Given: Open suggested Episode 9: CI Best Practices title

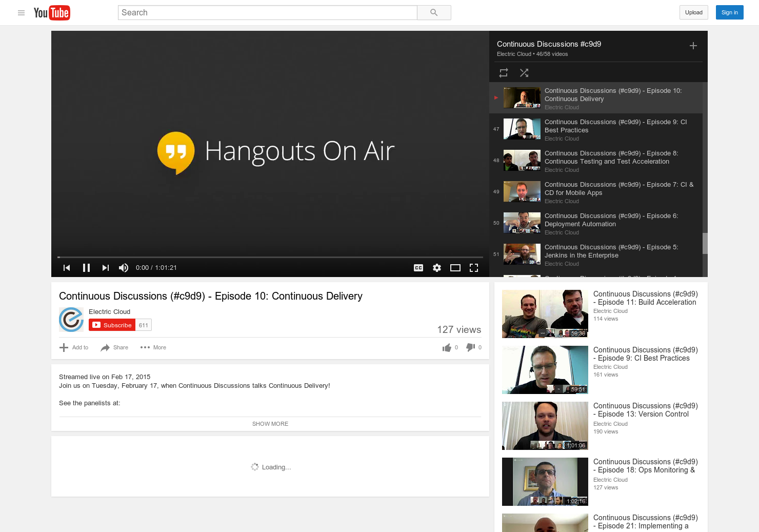Looking at the screenshot, I should [x=645, y=354].
